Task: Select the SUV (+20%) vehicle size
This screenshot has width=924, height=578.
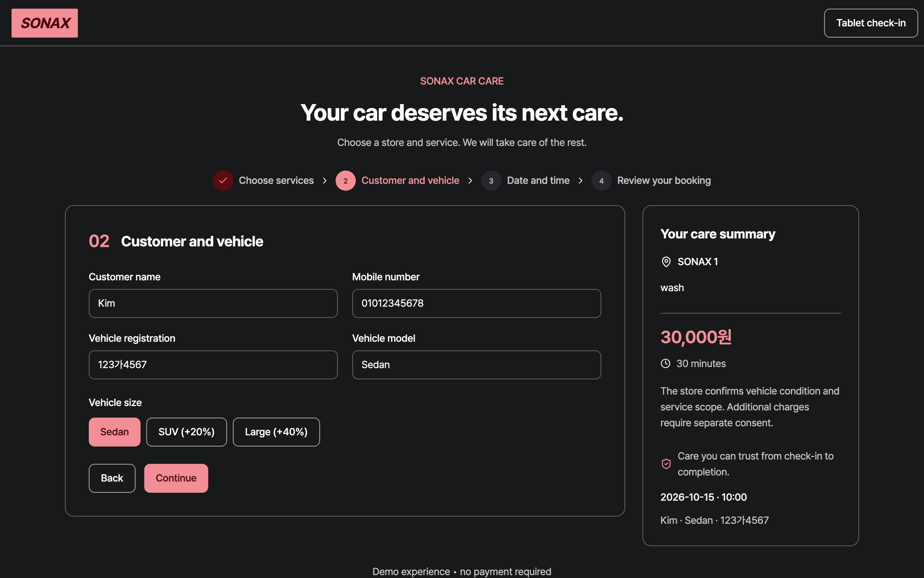Action: (x=187, y=432)
